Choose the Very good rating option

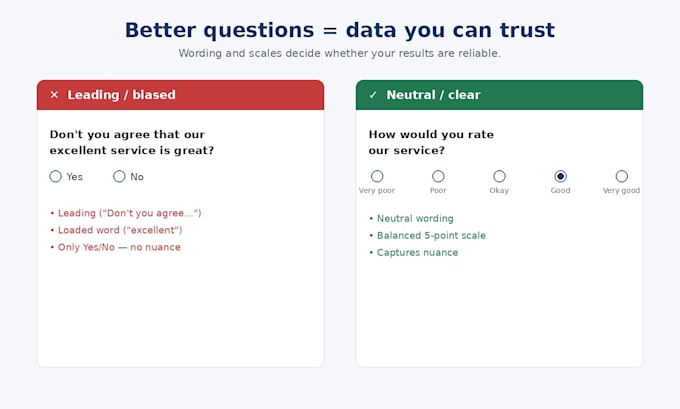click(x=621, y=176)
